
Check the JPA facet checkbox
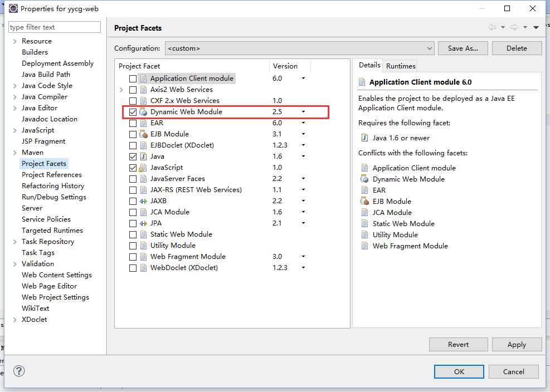[x=133, y=223]
